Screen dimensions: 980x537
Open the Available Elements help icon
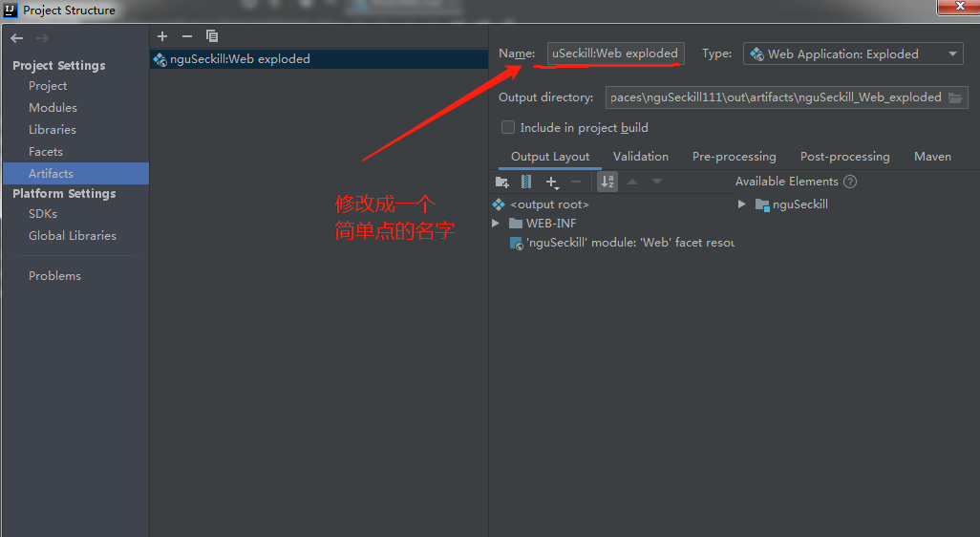(x=850, y=182)
